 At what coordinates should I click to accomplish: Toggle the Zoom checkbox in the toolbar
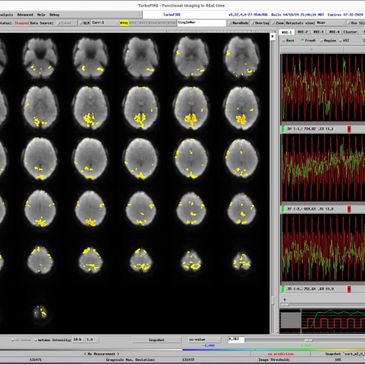tap(278, 23)
